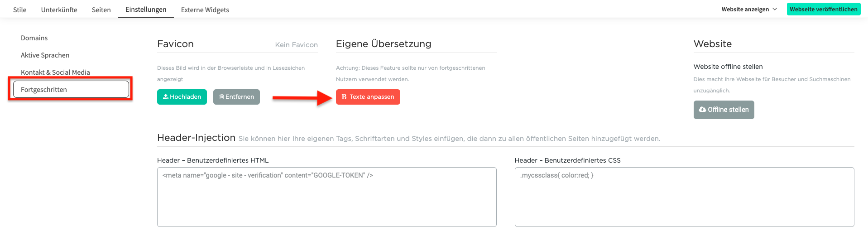This screenshot has width=868, height=236.
Task: Go to the Seiten tab
Action: pos(101,10)
